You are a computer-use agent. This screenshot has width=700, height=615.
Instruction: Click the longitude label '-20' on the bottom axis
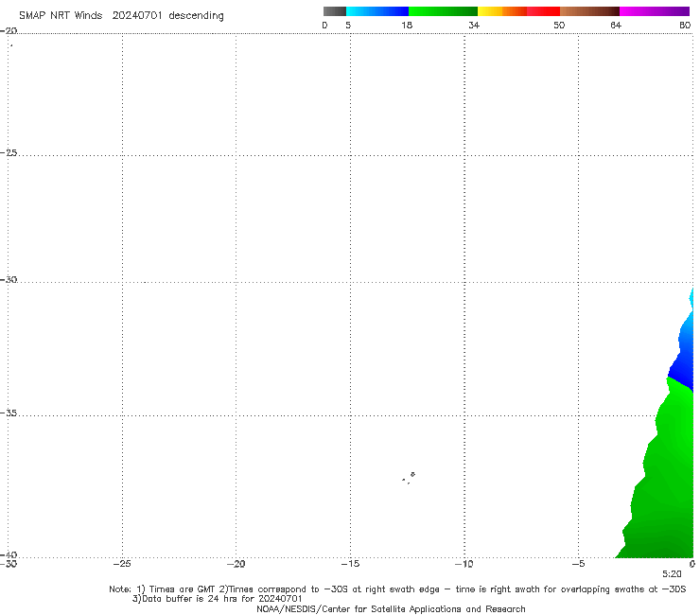(236, 564)
